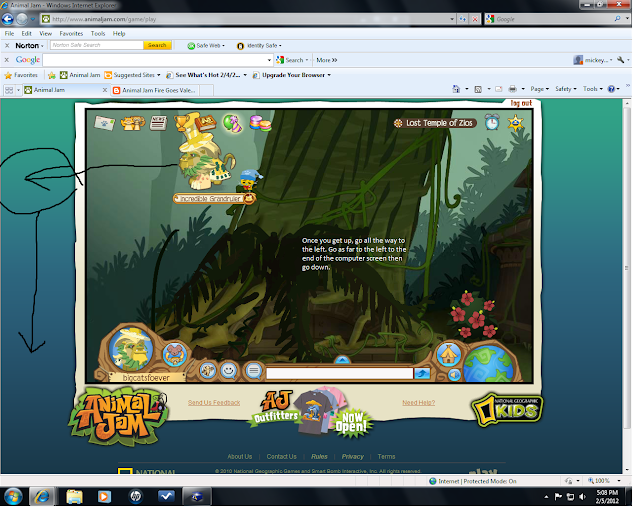Viewport: 640px width, 513px height.
Task: Toggle game sound speaker button
Action: (x=454, y=375)
